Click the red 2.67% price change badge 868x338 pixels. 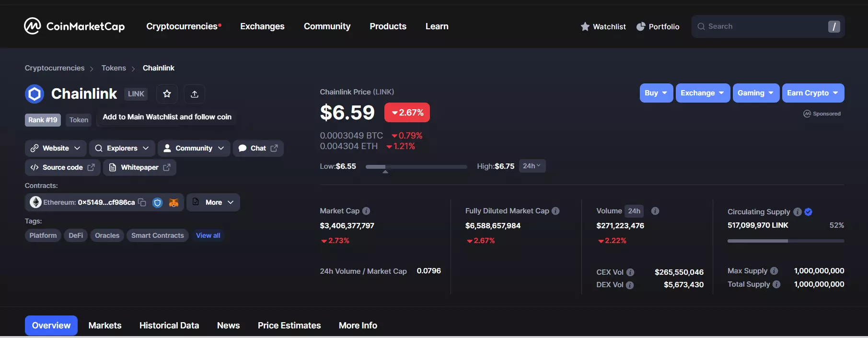[x=407, y=113]
